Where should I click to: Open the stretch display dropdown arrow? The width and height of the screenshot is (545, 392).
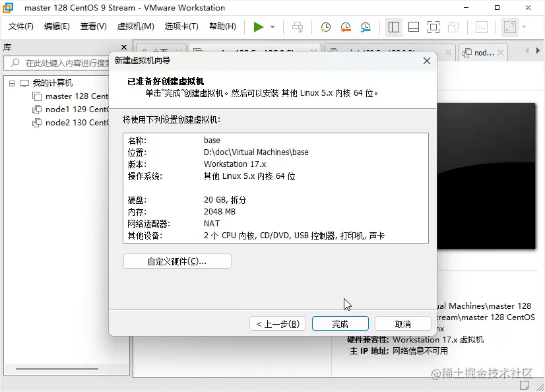[524, 27]
